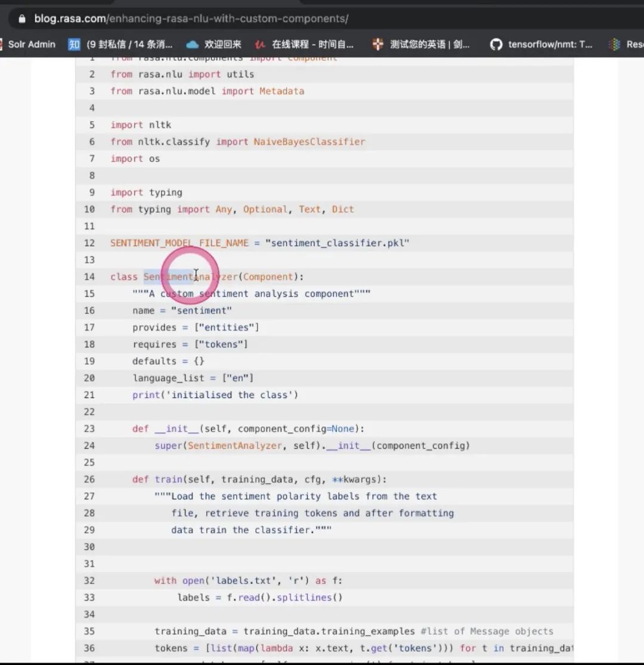Click 'import os' on line 7
Image resolution: width=644 pixels, height=665 pixels.
click(135, 159)
